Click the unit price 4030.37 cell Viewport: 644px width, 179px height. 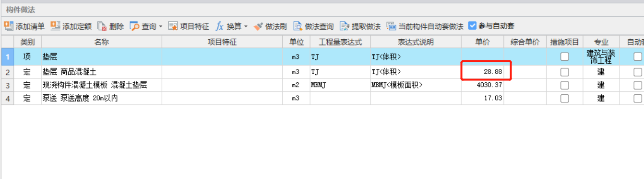[x=482, y=85]
